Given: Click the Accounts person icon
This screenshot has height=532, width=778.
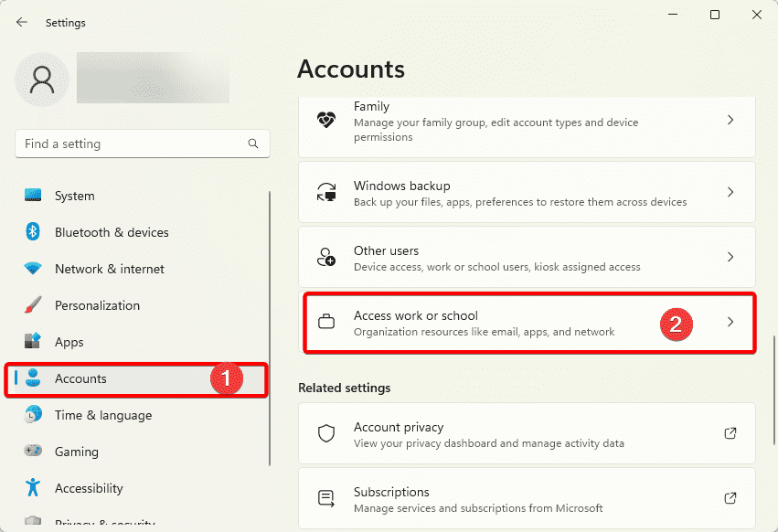Looking at the screenshot, I should tap(33, 378).
